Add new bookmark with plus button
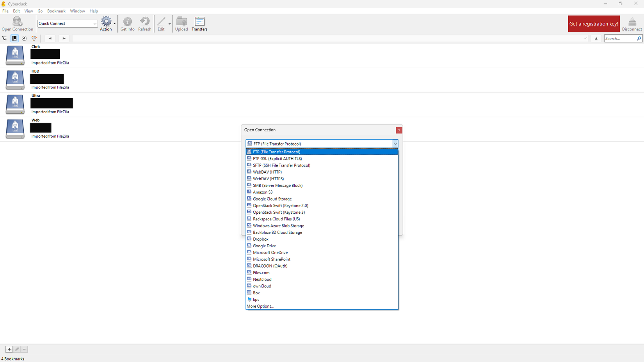This screenshot has height=362, width=644. [x=9, y=349]
